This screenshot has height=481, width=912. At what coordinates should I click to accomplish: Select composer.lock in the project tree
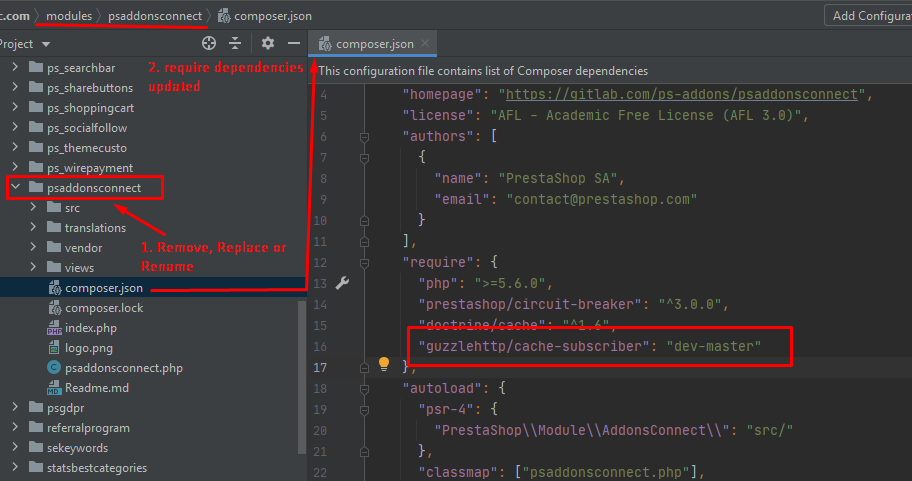103,308
